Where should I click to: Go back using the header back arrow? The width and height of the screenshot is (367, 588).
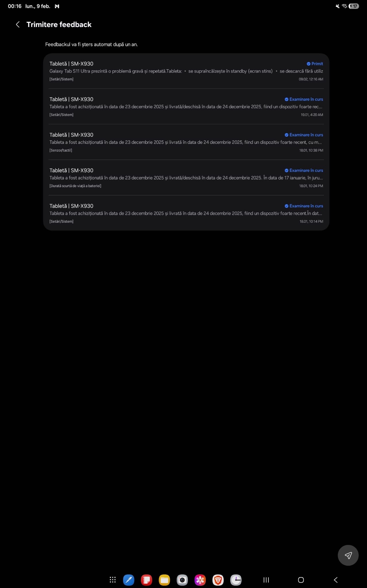pos(18,25)
